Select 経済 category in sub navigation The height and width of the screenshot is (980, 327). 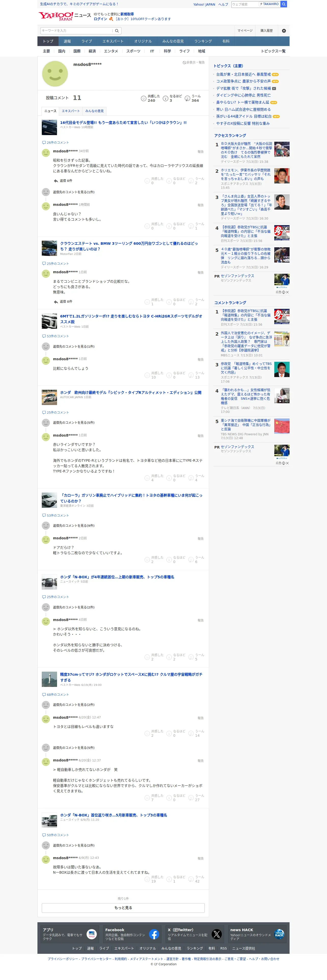[x=92, y=51]
